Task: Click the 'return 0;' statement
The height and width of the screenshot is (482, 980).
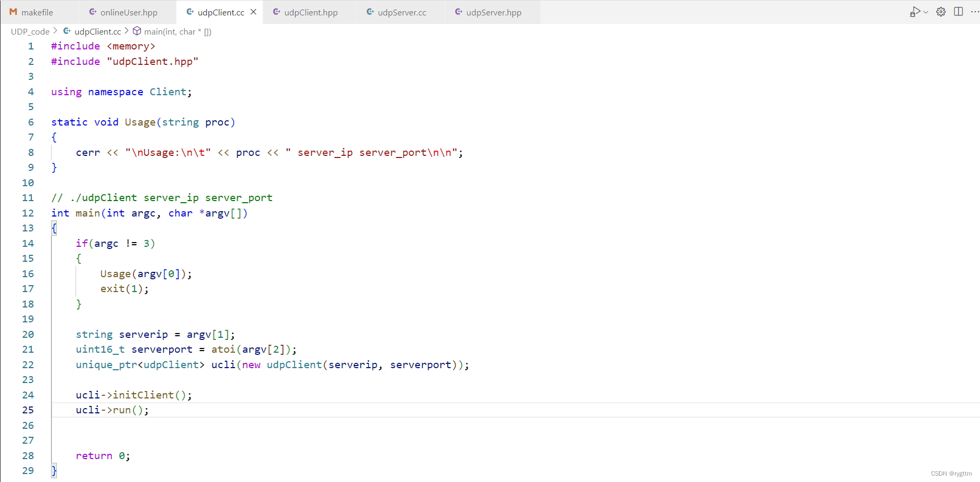Action: pos(103,456)
